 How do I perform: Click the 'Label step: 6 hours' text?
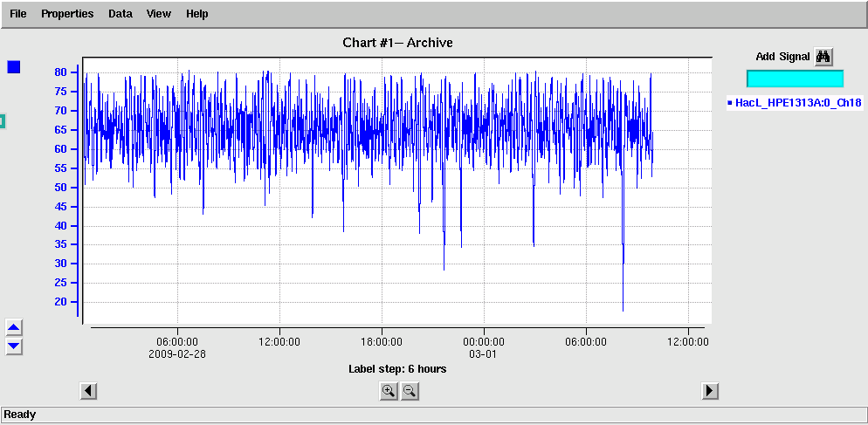pyautogui.click(x=397, y=368)
